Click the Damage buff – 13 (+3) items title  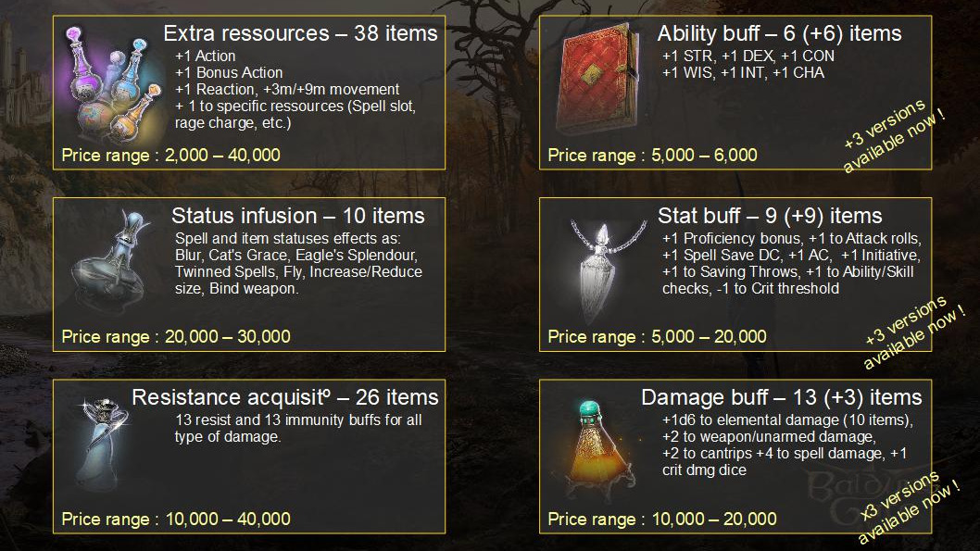tap(781, 398)
